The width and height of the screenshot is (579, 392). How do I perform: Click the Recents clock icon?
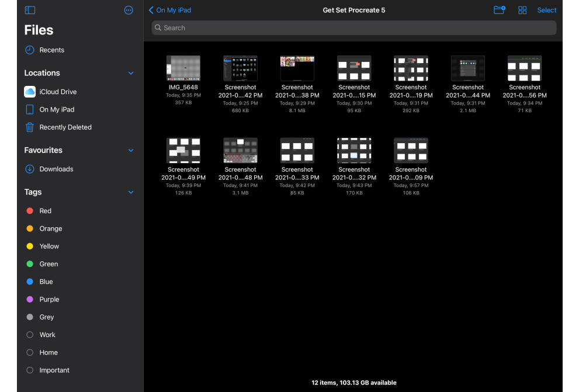pos(30,50)
